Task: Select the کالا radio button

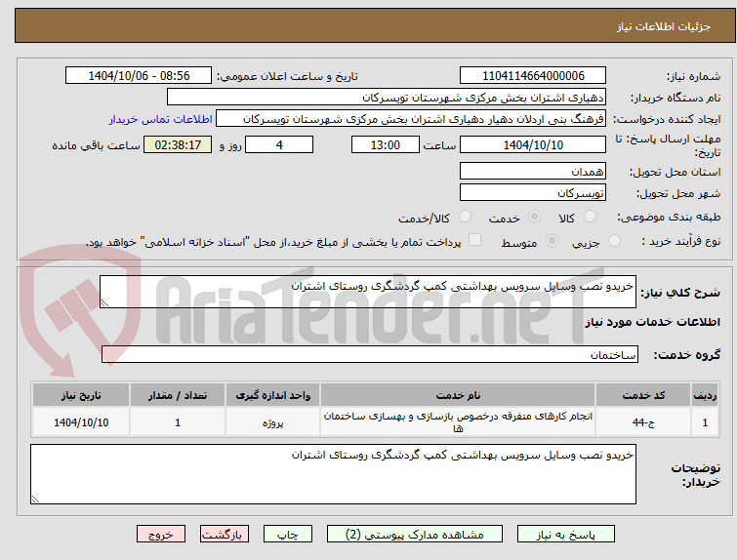Action: click(590, 217)
